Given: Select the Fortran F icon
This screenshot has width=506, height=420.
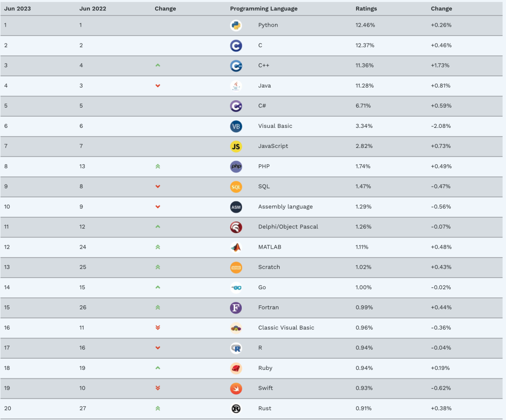Looking at the screenshot, I should (x=236, y=308).
